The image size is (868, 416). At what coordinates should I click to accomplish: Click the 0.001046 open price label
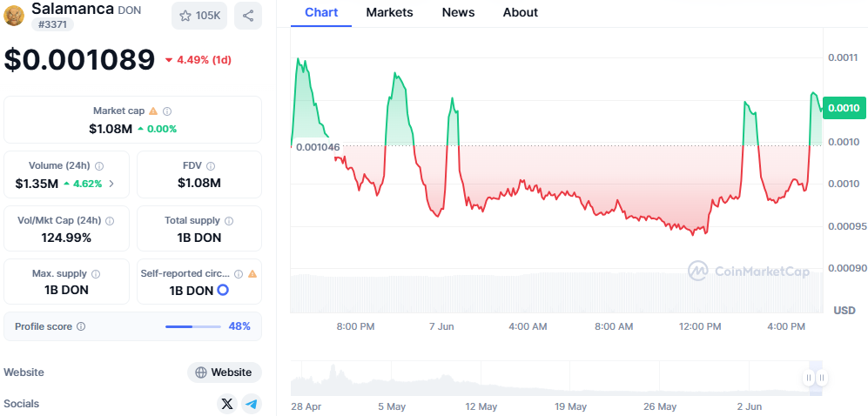coord(319,147)
